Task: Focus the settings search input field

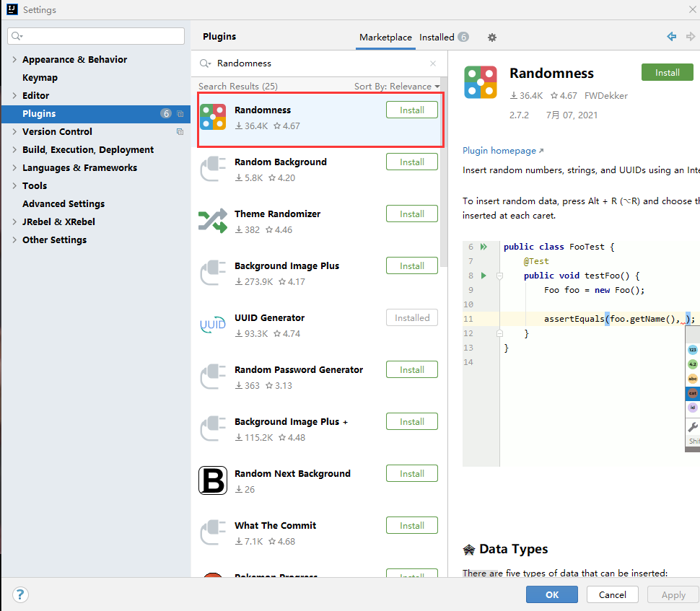Action: coord(96,35)
